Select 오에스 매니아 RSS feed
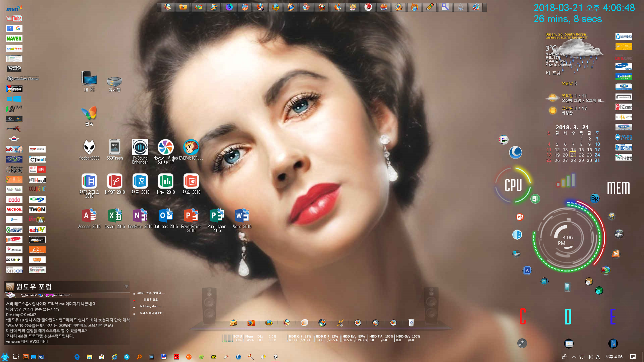The height and width of the screenshot is (362, 644). (x=151, y=313)
